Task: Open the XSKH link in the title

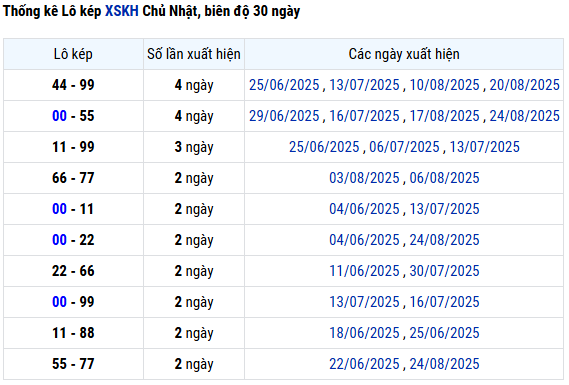Action: (x=122, y=11)
